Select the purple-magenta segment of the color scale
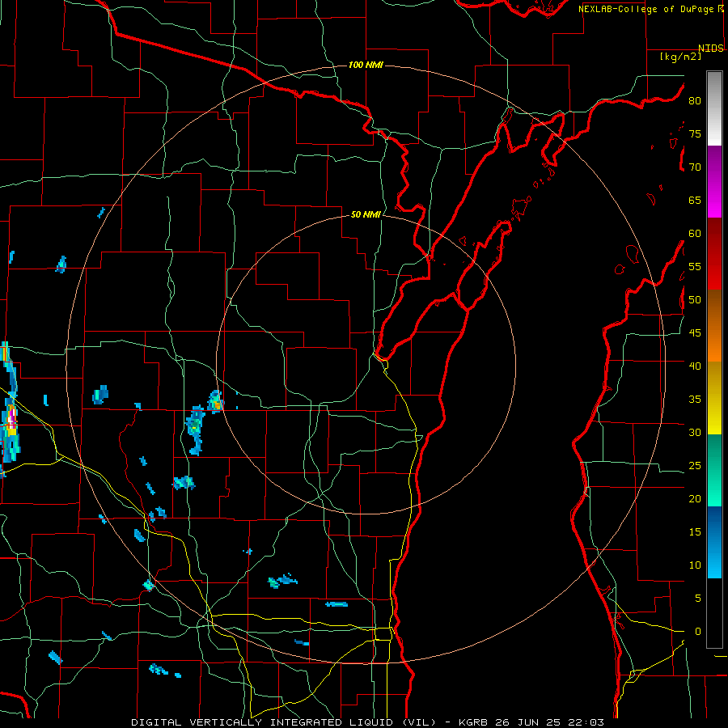 click(714, 181)
